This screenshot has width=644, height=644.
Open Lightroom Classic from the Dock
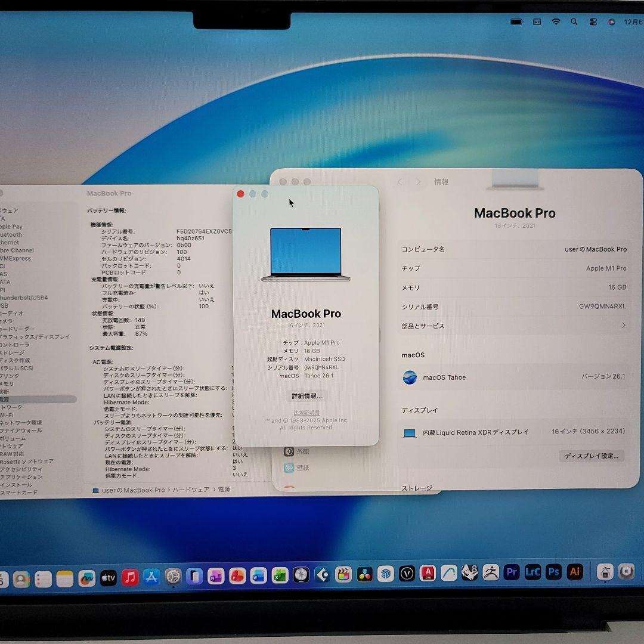533,571
